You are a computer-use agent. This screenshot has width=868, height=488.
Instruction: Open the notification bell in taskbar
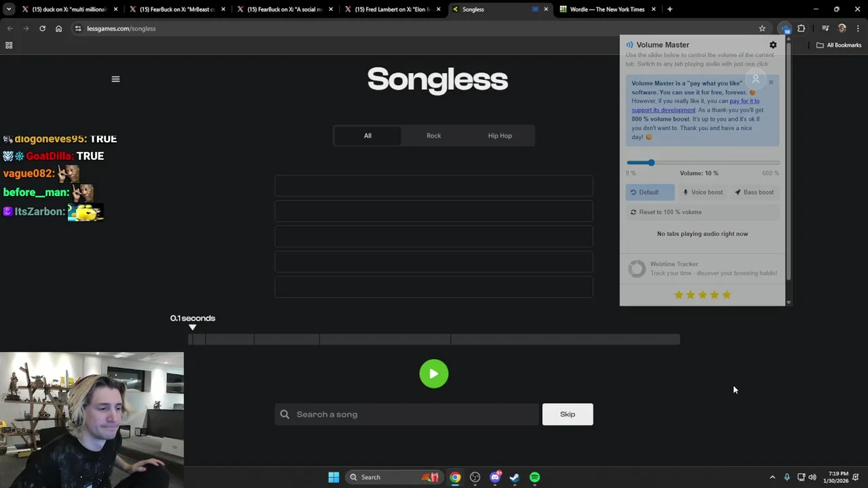click(x=856, y=477)
